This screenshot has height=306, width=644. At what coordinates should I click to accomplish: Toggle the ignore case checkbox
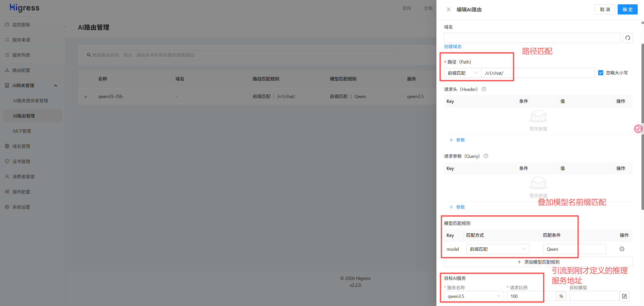[600, 73]
